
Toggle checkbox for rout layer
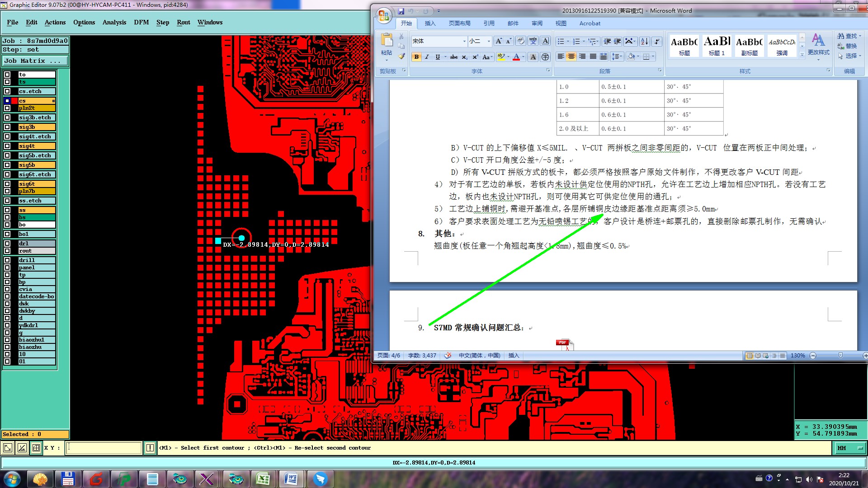[7, 251]
